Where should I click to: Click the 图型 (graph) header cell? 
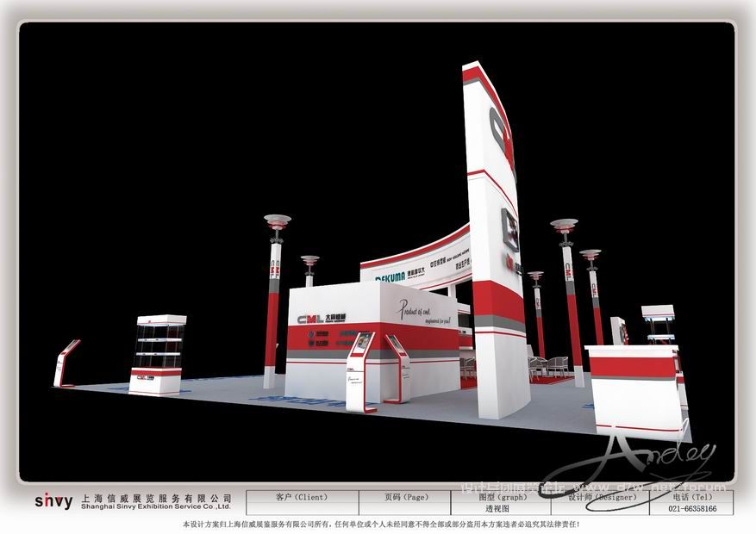coord(501,497)
